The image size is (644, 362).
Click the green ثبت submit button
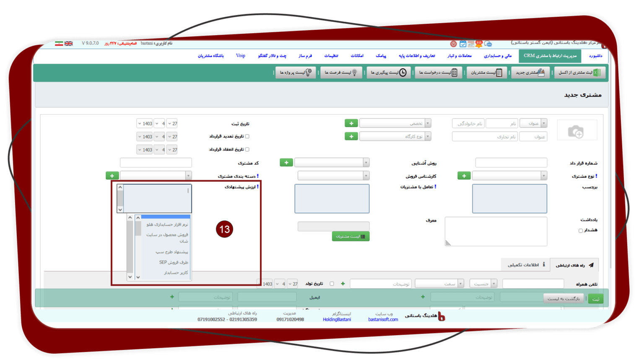tap(595, 298)
